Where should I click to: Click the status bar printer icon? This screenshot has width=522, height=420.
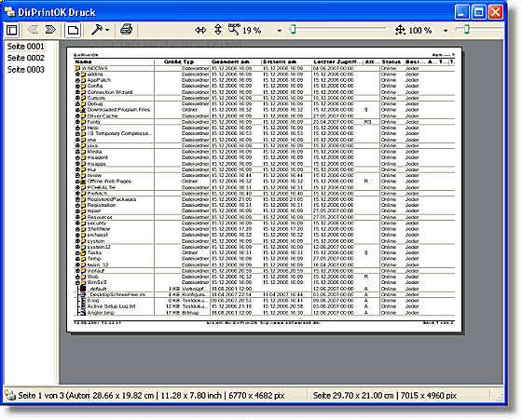click(x=10, y=395)
